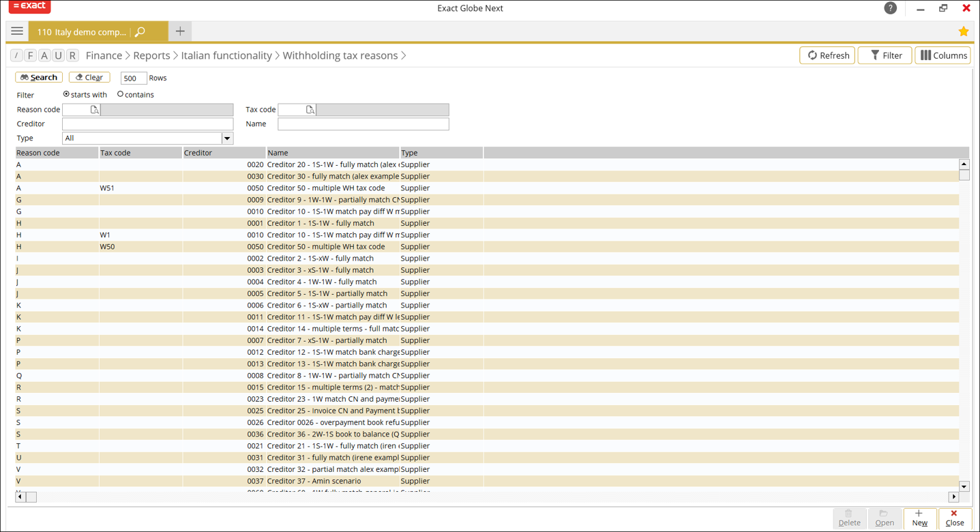This screenshot has width=980, height=532.
Task: Select 'contains' filter radio button
Action: (120, 94)
